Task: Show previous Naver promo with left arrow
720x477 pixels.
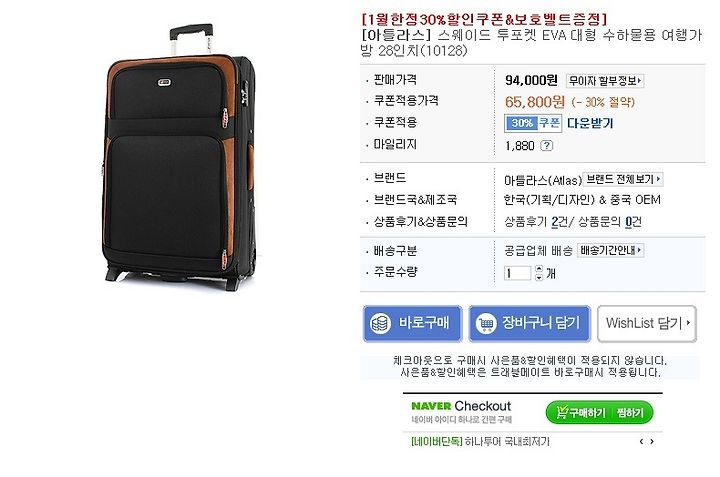Action: click(641, 442)
